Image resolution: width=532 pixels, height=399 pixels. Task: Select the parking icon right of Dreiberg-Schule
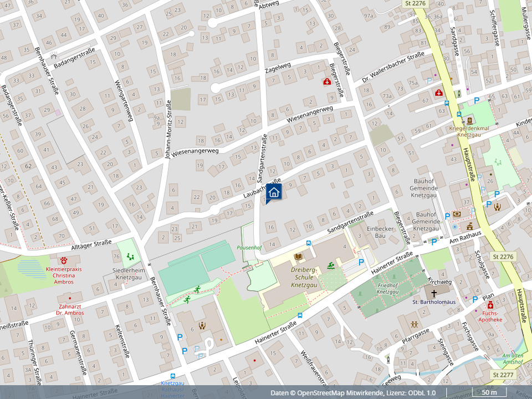click(361, 262)
